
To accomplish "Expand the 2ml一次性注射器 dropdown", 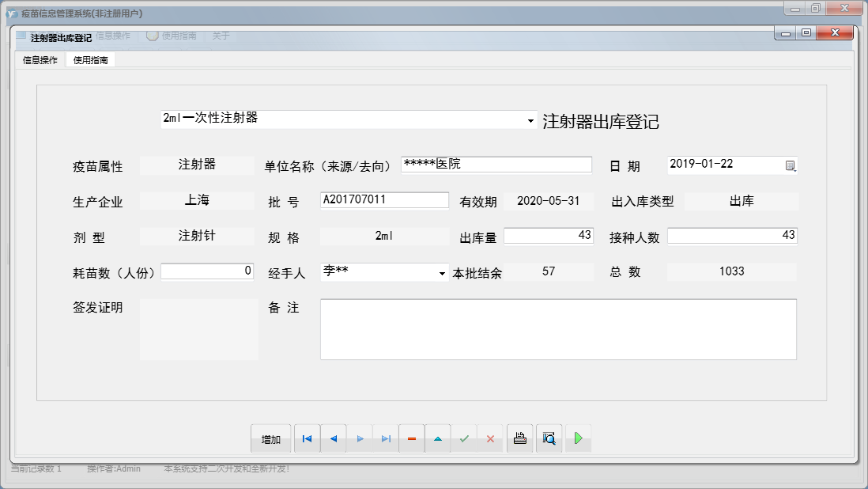I will (x=530, y=121).
